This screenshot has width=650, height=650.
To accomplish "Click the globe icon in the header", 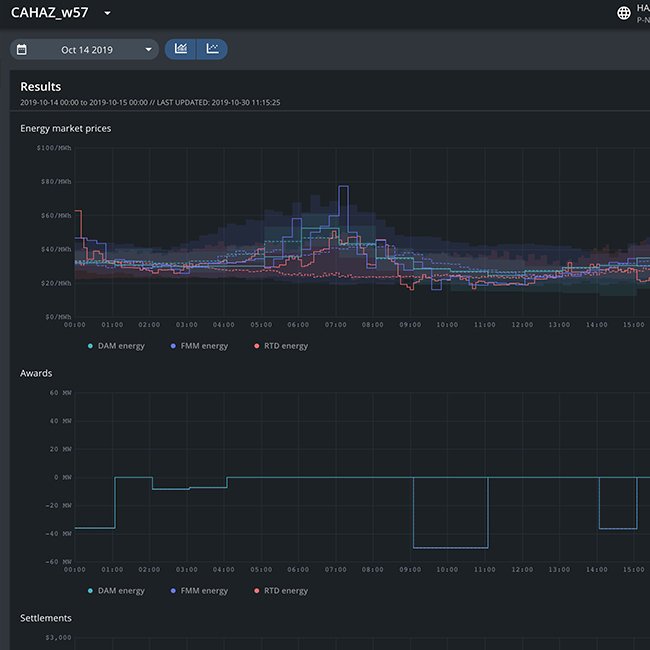I will [x=624, y=13].
